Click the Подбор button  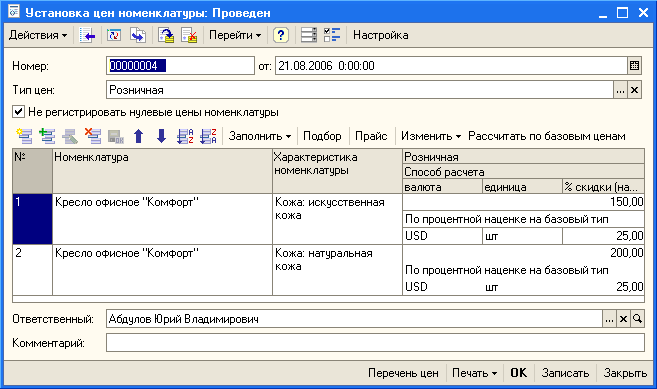tap(322, 136)
